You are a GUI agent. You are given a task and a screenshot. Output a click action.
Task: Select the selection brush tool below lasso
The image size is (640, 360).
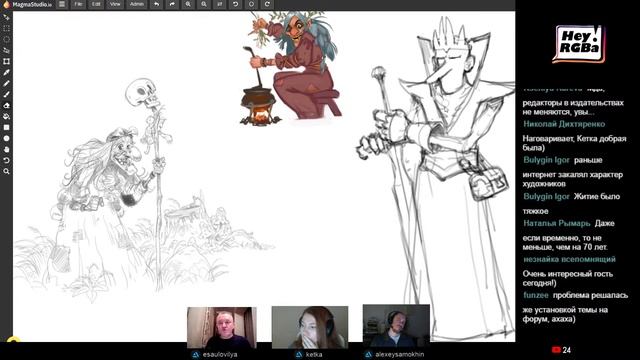click(6, 51)
